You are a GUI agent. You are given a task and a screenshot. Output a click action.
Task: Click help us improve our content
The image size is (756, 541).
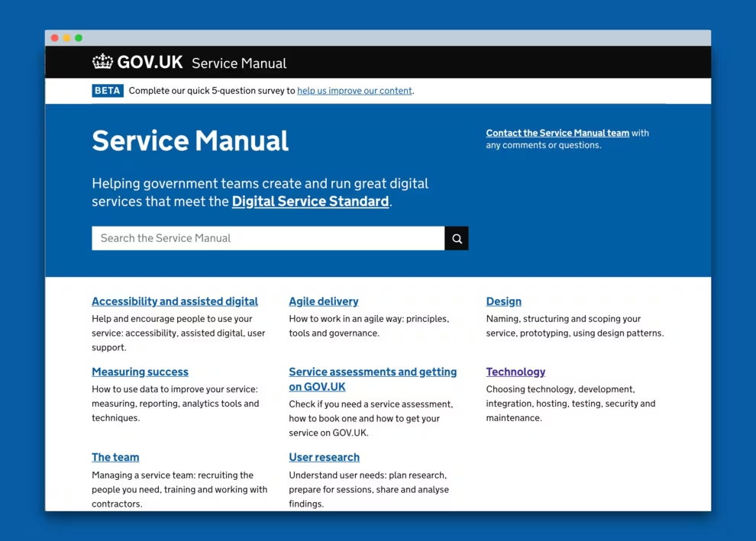[x=354, y=90]
